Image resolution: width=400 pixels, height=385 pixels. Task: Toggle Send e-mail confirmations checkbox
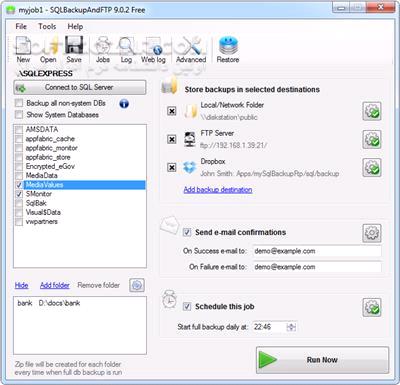(x=187, y=232)
